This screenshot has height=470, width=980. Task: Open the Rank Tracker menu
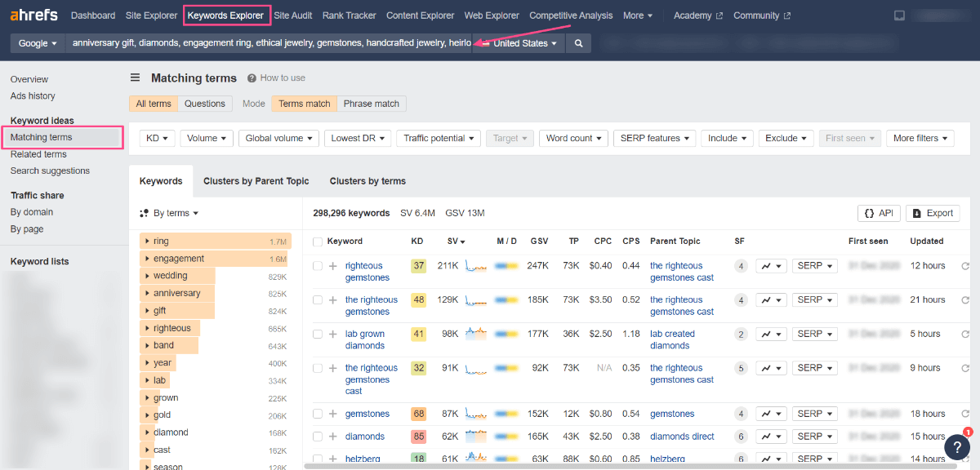349,16
